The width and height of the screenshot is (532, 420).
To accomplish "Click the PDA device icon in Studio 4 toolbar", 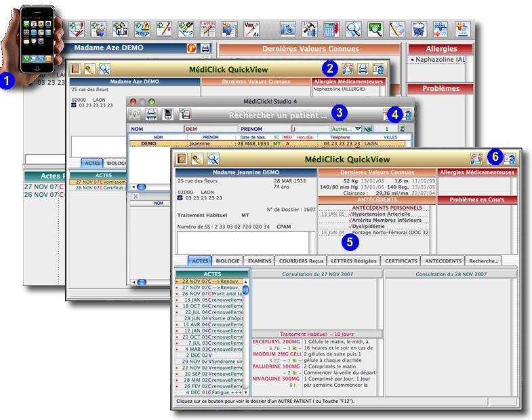I will coord(168,114).
